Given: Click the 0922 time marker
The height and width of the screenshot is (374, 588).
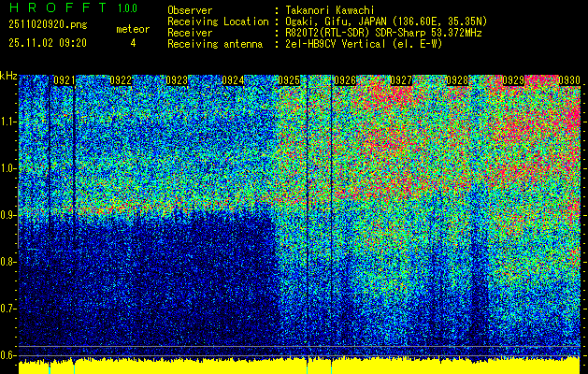Looking at the screenshot, I should 121,80.
